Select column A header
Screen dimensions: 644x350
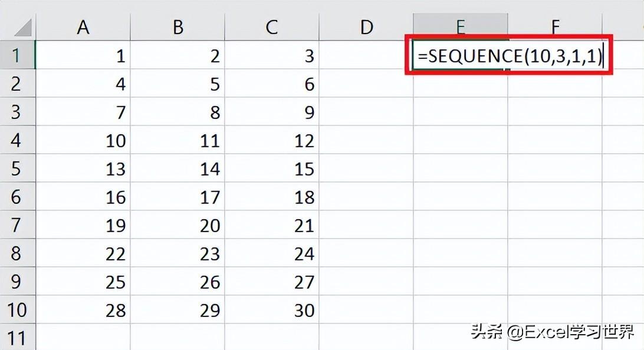pos(83,27)
